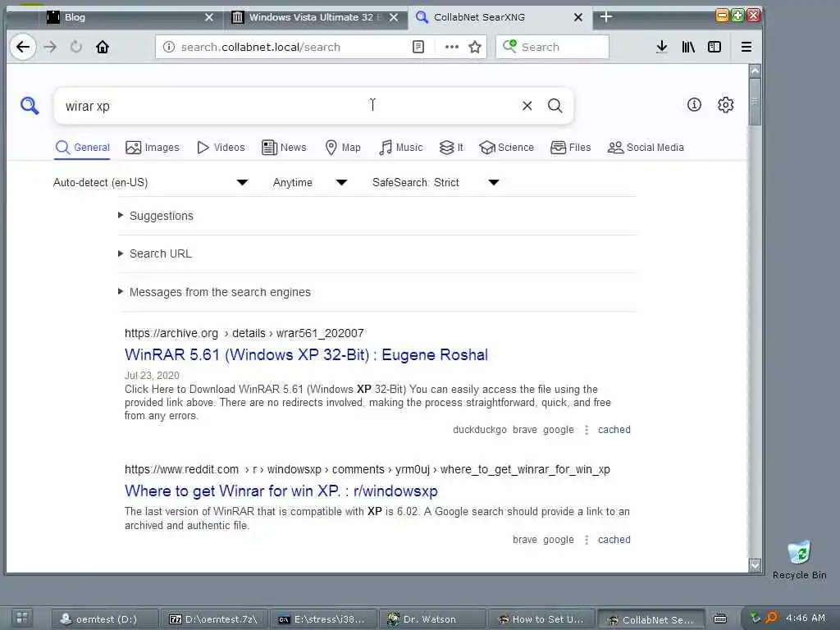Open the SearXNG about info icon
Image resolution: width=840 pixels, height=630 pixels.
coord(694,104)
